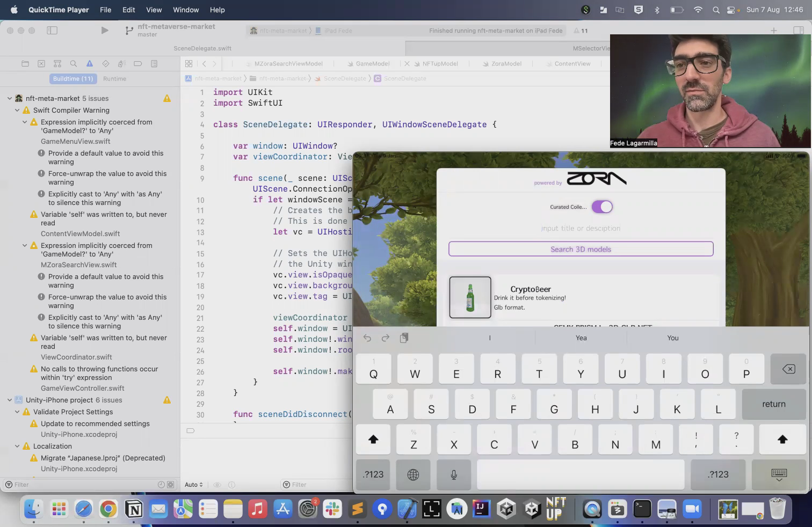Collapse the Swift Compiler Warning group
The image size is (812, 527).
click(17, 110)
